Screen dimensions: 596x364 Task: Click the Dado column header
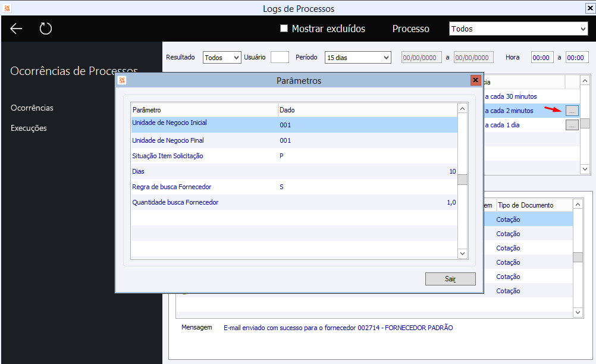[368, 110]
